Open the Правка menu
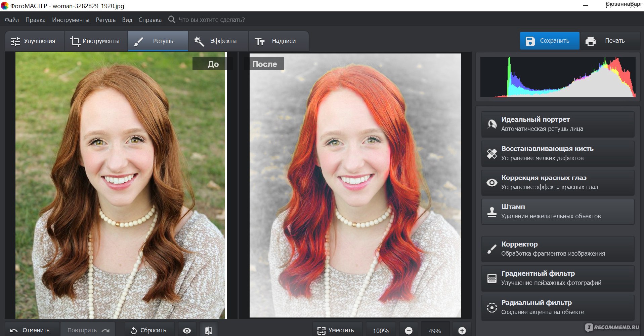The width and height of the screenshot is (644, 336). pos(35,20)
